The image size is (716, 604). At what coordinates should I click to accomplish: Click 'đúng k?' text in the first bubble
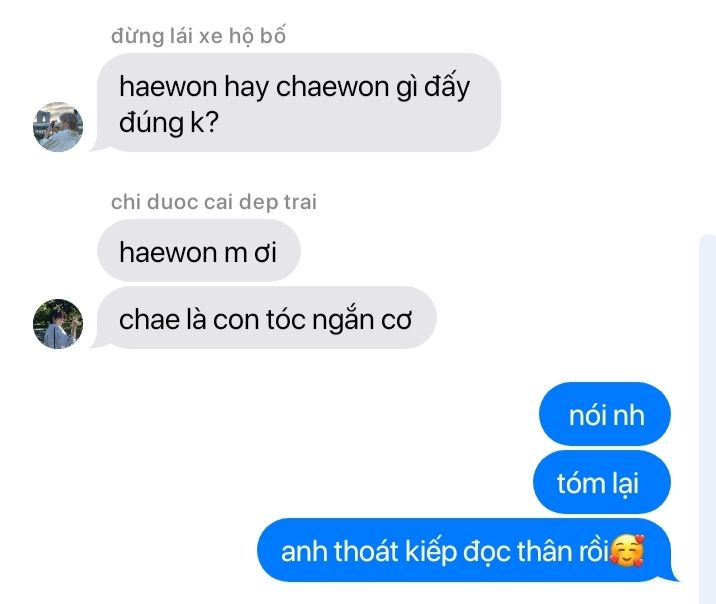(169, 122)
